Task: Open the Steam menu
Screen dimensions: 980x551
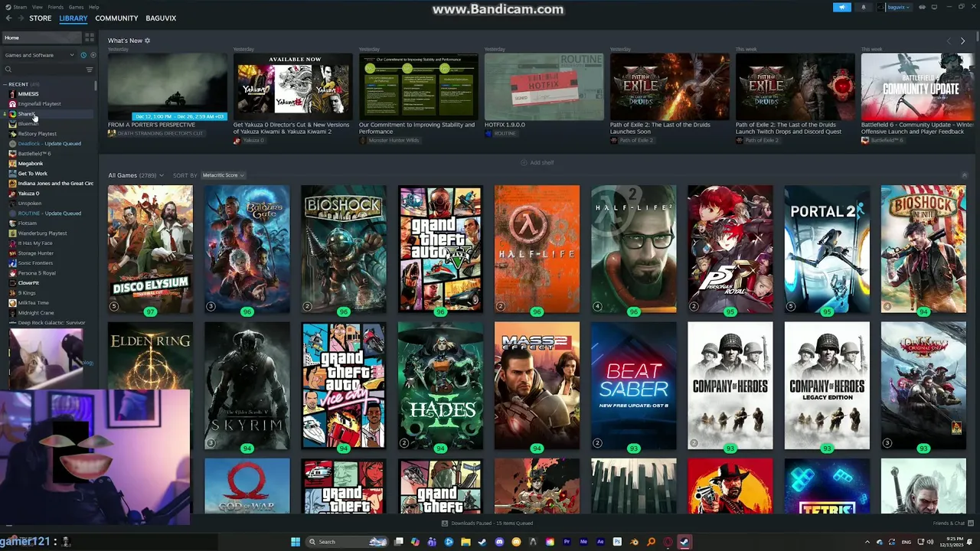Action: point(20,7)
